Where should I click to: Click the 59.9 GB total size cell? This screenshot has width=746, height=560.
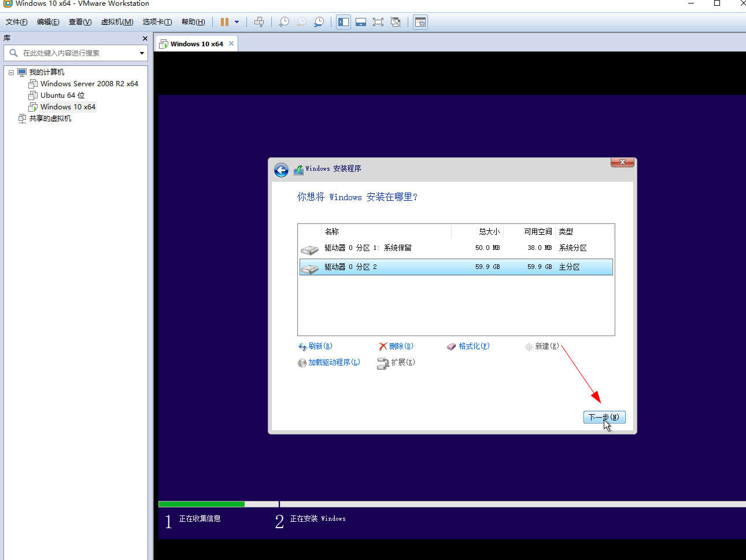tap(488, 267)
